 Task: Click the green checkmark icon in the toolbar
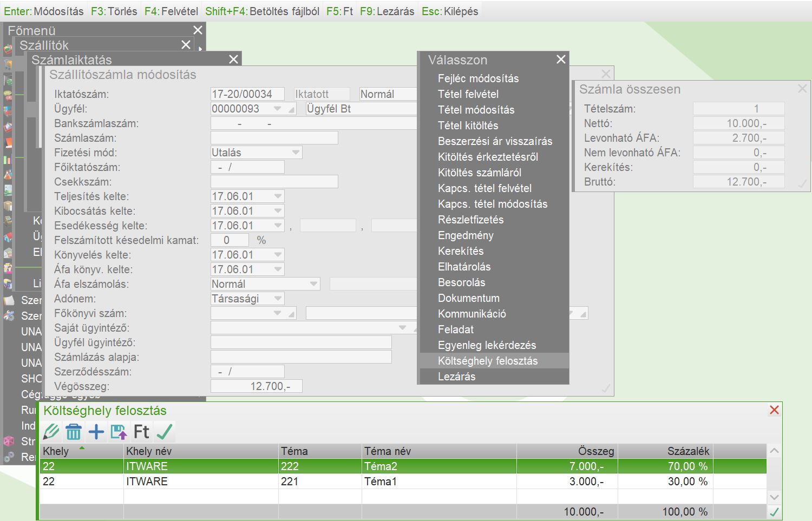(x=164, y=432)
